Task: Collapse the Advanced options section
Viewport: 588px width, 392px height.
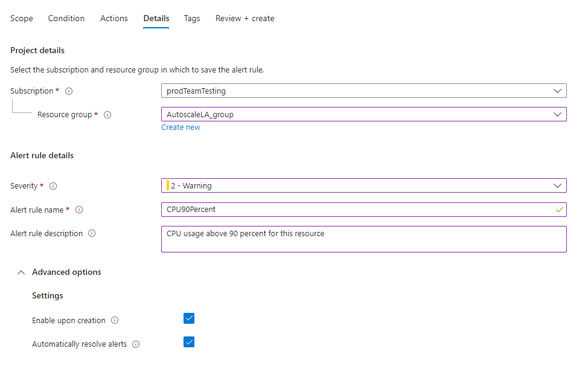Action: [x=22, y=272]
